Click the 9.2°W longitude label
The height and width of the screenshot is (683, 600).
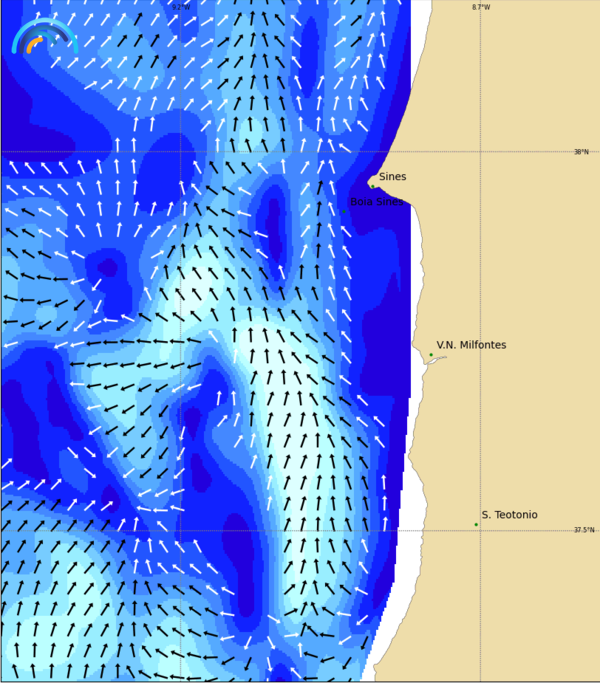click(x=180, y=7)
